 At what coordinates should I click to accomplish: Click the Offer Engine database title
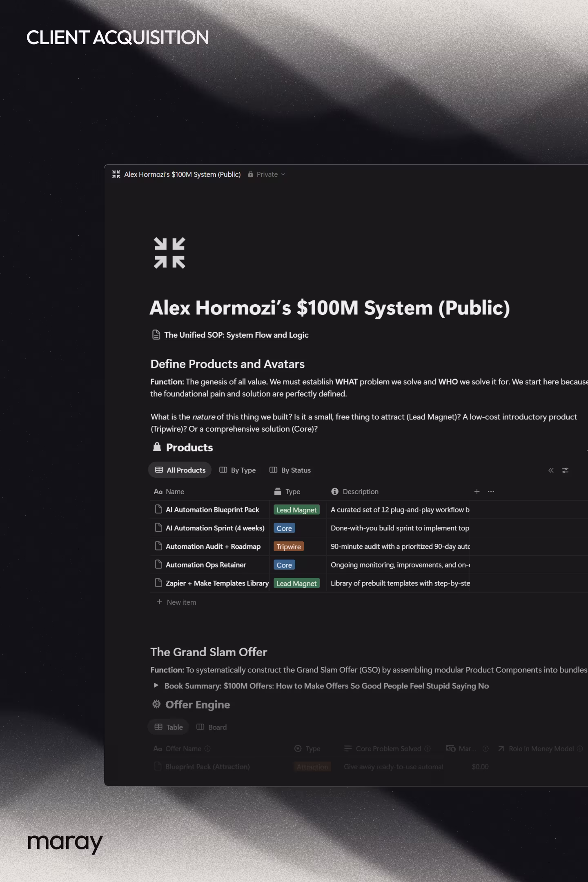(198, 705)
